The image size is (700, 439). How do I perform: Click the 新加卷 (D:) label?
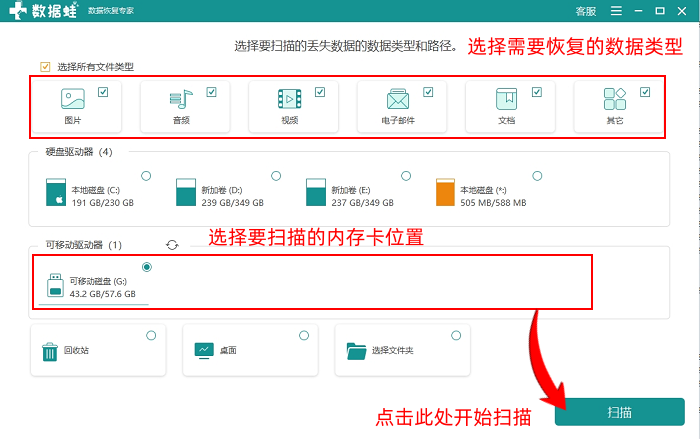pos(222,190)
